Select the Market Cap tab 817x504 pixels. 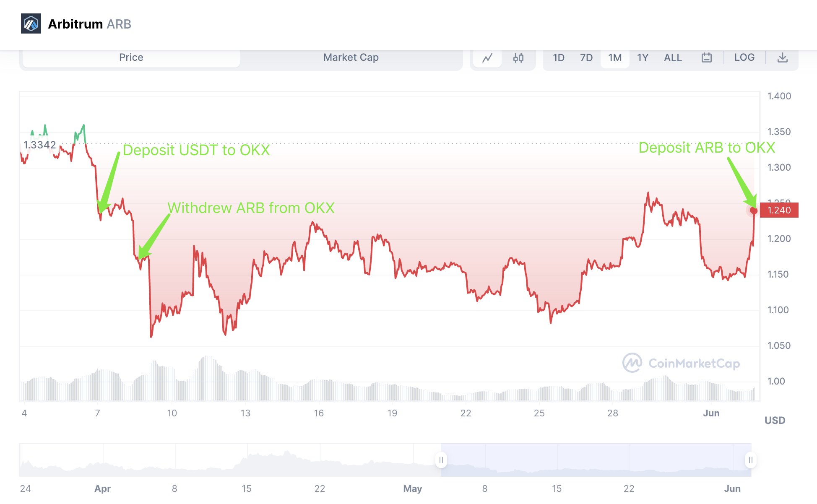click(x=351, y=58)
